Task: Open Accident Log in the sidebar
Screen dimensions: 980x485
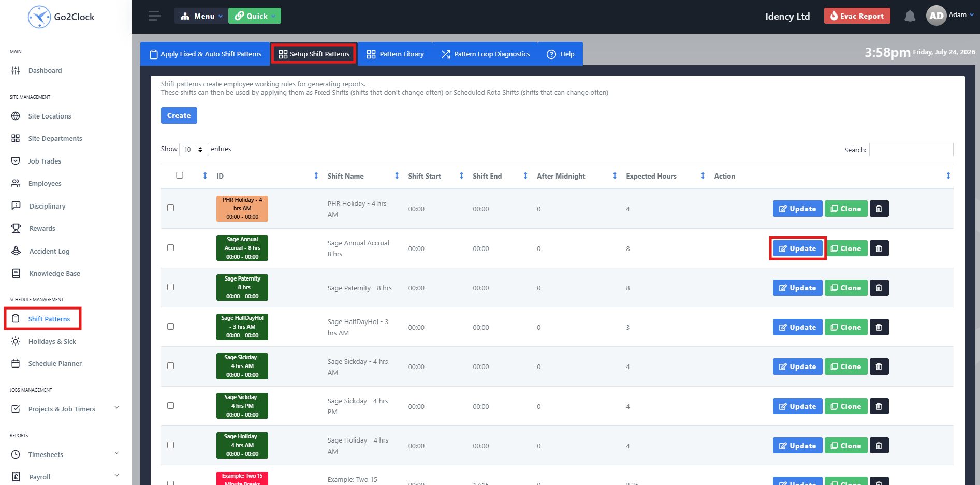Action: click(x=49, y=251)
